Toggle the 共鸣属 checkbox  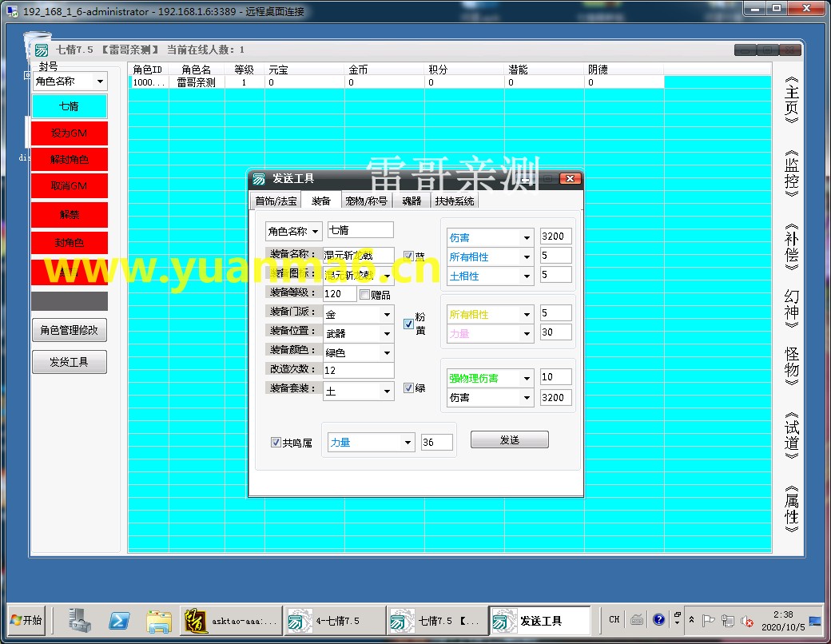tap(276, 443)
